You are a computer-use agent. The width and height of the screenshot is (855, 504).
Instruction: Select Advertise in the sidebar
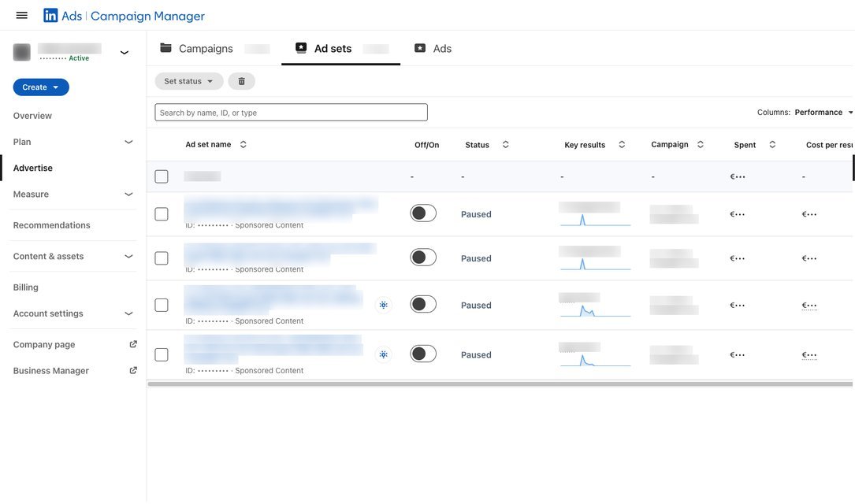pyautogui.click(x=33, y=168)
